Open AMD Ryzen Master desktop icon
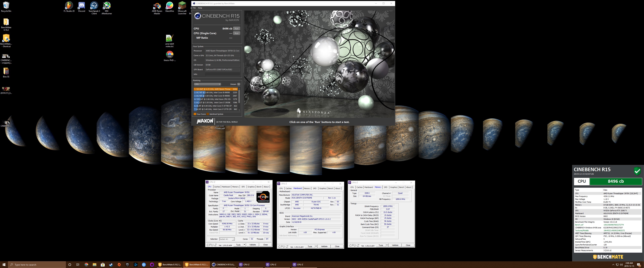 click(157, 8)
